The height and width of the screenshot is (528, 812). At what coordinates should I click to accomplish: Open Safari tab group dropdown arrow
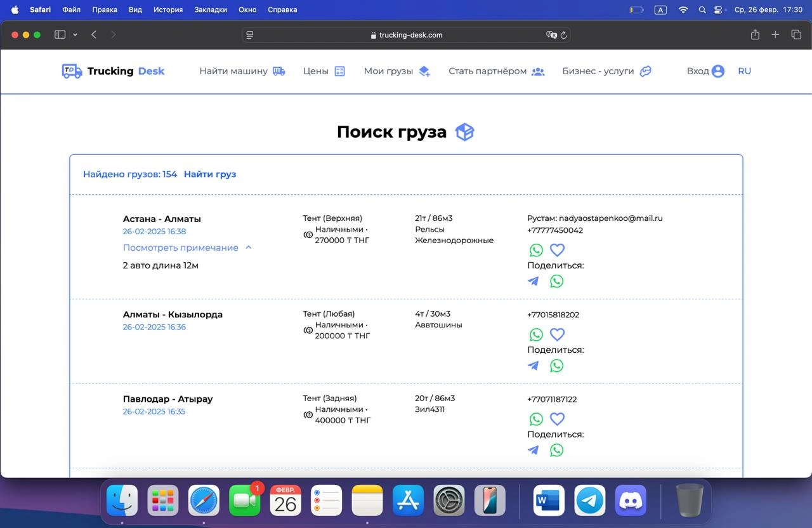75,35
